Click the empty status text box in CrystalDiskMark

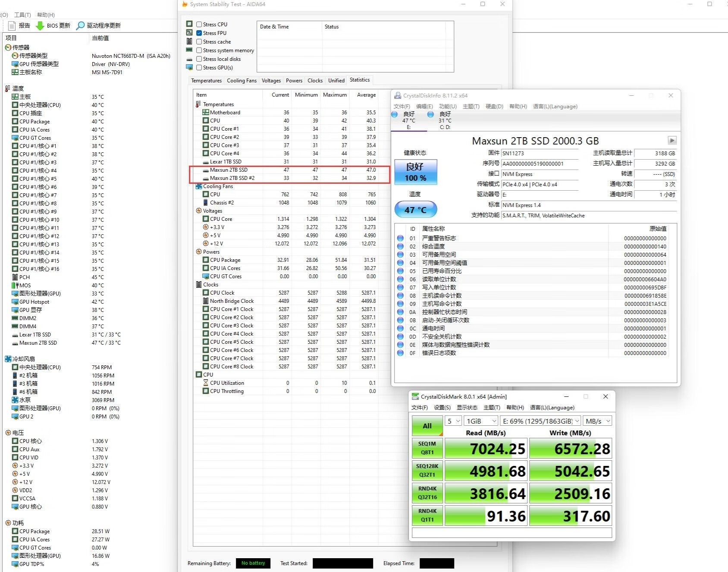[x=512, y=533]
